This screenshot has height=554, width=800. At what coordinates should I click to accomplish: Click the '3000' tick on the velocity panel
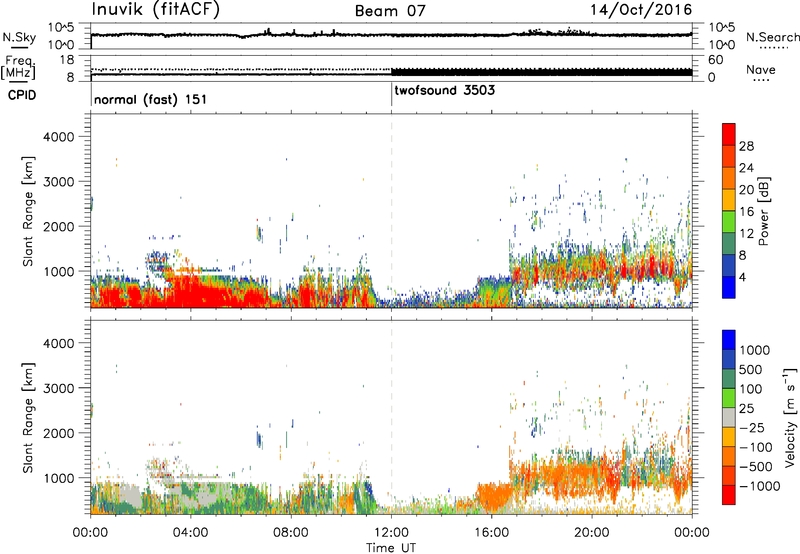pos(58,388)
